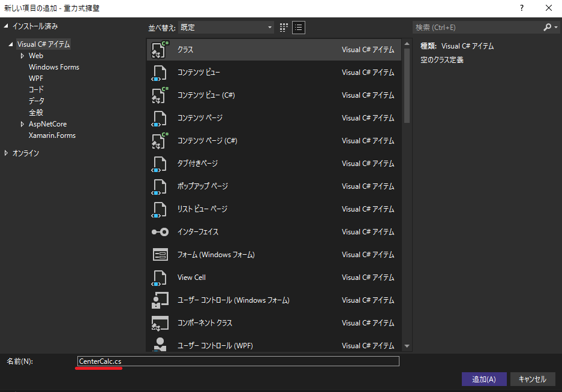Select the フォーム (Windows フォーム) icon
This screenshot has width=562, height=392.
pyautogui.click(x=160, y=255)
